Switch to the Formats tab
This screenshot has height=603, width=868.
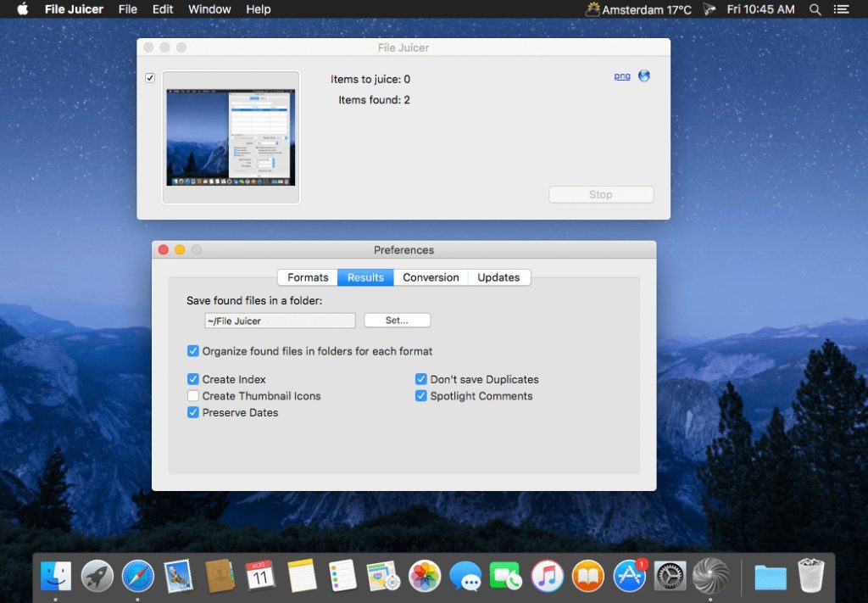pos(308,277)
